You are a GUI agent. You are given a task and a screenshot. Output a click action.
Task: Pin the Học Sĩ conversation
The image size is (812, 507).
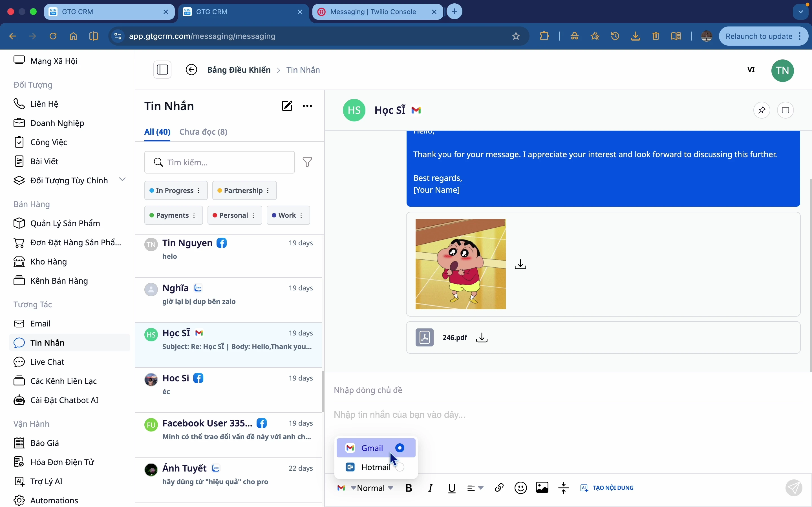coord(762,110)
